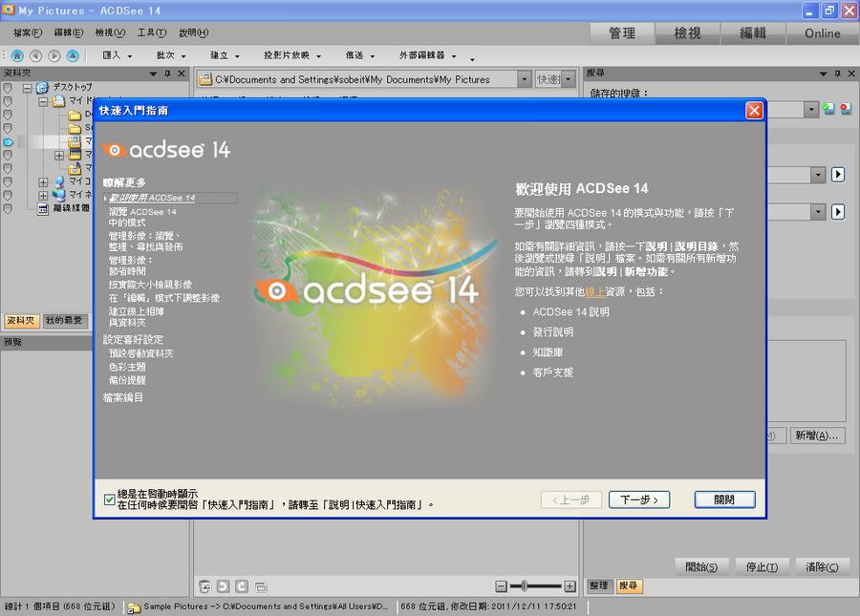Click the thumbnail zoom slider handle
The height and width of the screenshot is (616, 860).
[x=524, y=586]
